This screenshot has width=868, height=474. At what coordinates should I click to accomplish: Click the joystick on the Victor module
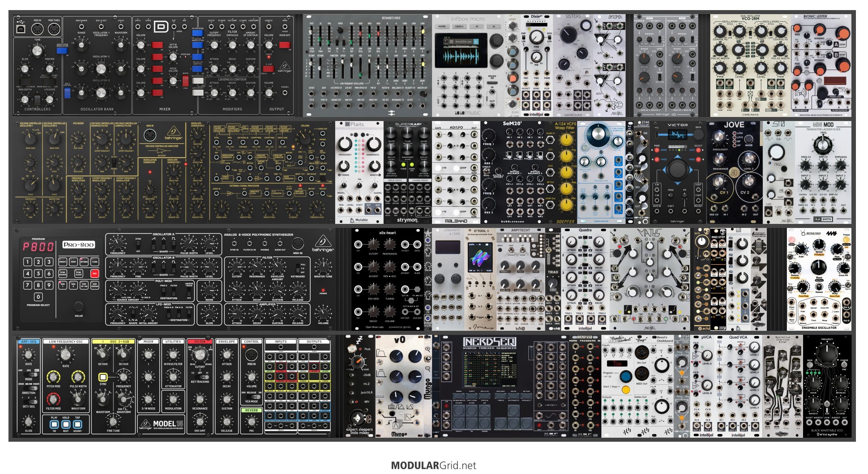coord(678,169)
